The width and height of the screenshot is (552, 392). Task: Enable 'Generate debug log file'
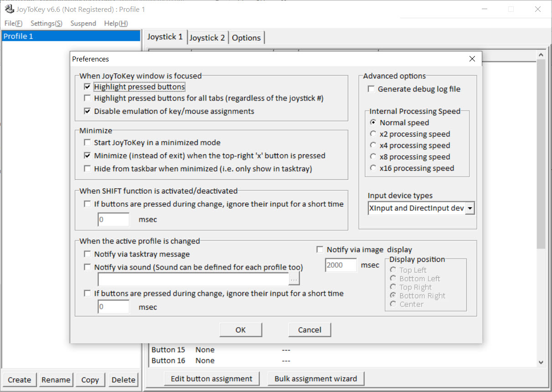[x=371, y=89]
